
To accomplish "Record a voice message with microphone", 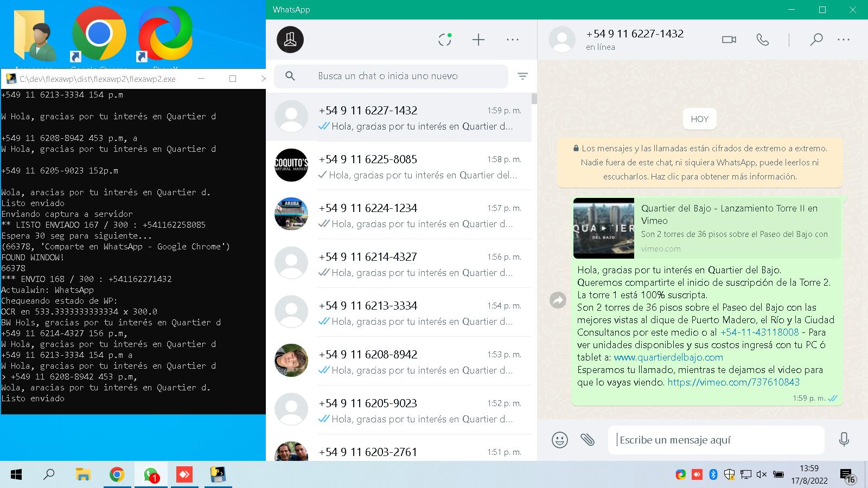I will coord(844,440).
